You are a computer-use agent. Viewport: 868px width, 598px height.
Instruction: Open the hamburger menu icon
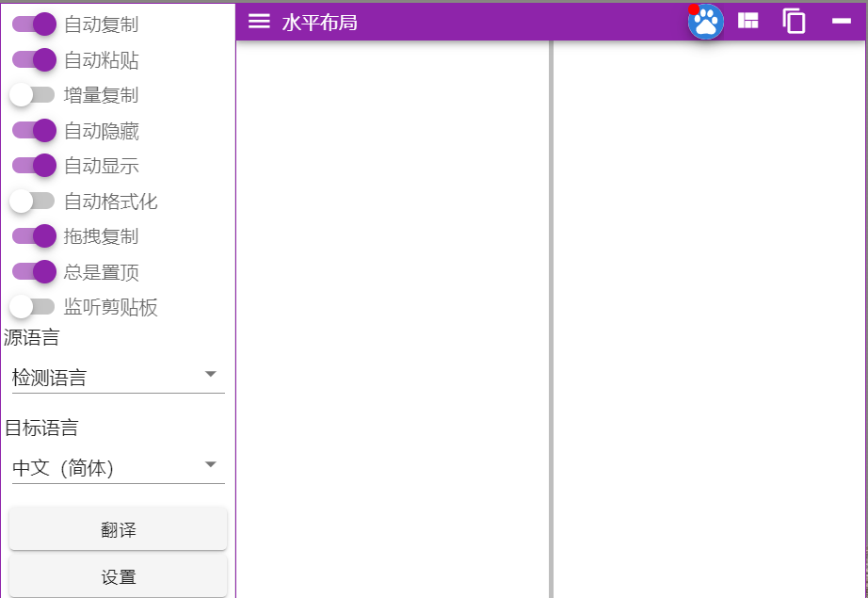pos(259,22)
